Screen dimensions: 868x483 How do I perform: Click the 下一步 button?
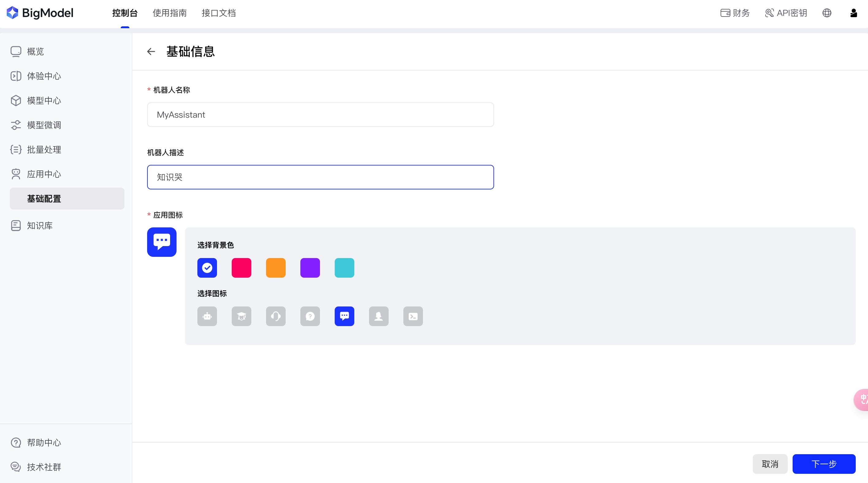824,464
